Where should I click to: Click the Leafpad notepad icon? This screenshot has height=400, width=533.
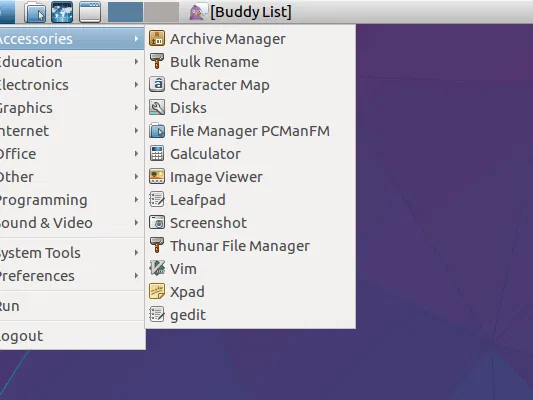(x=157, y=200)
